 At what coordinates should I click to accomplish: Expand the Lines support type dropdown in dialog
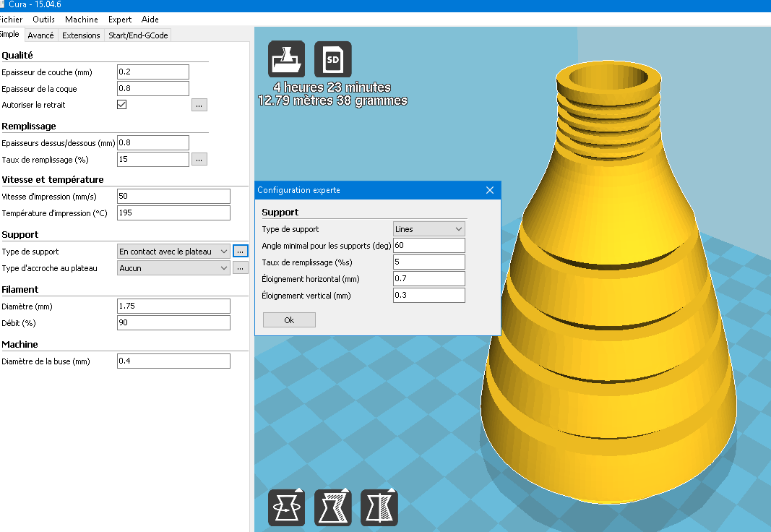coord(428,228)
